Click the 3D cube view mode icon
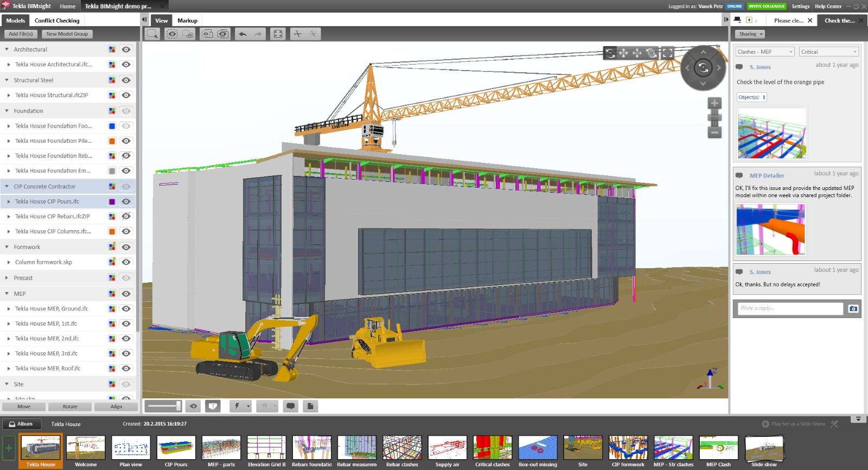868x470 pixels. [213, 406]
